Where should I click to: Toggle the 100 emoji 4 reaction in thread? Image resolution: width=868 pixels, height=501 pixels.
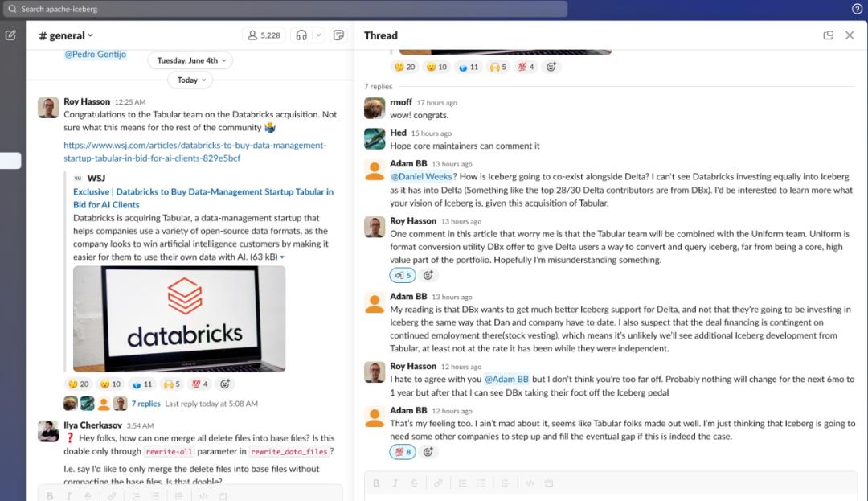coord(526,67)
